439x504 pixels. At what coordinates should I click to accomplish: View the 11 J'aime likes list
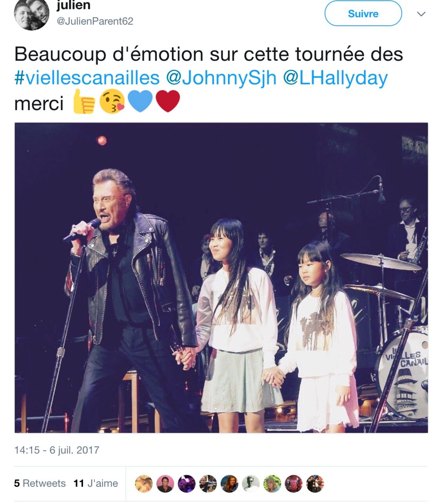pos(96,483)
